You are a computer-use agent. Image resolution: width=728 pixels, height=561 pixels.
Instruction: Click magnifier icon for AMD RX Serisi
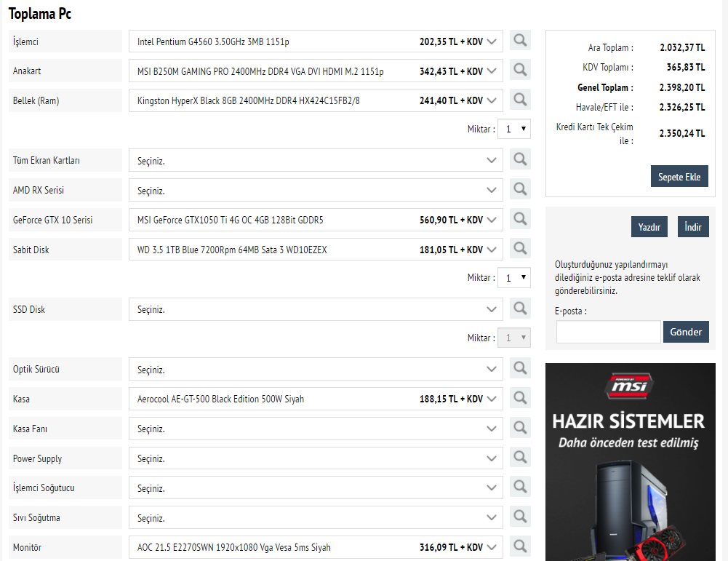point(520,189)
